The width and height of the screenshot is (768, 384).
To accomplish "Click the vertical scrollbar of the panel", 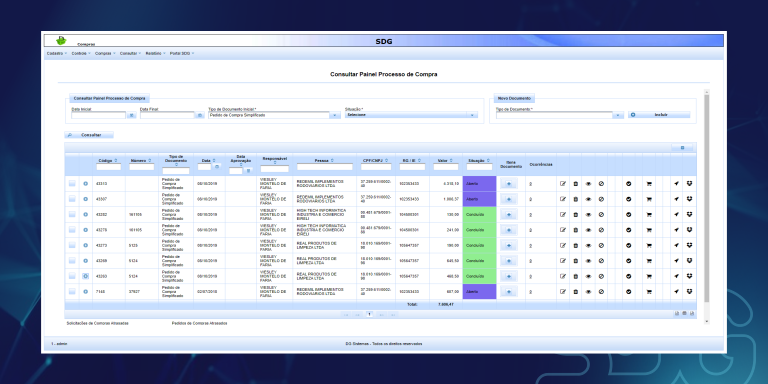I will pyautogui.click(x=706, y=198).
